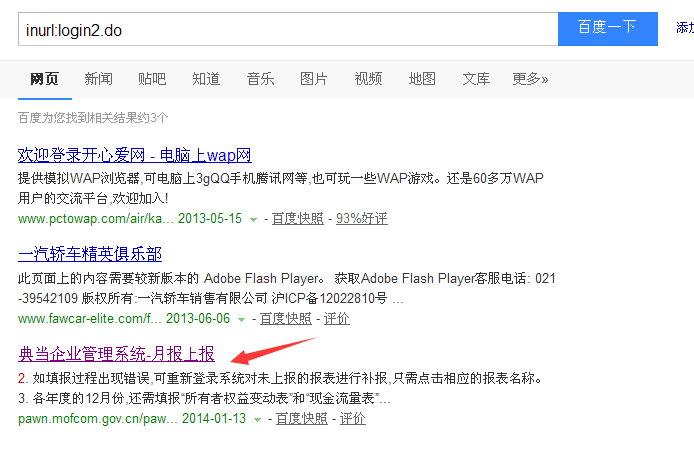Open the 更多» menu
The image size is (694, 452).
tap(530, 79)
